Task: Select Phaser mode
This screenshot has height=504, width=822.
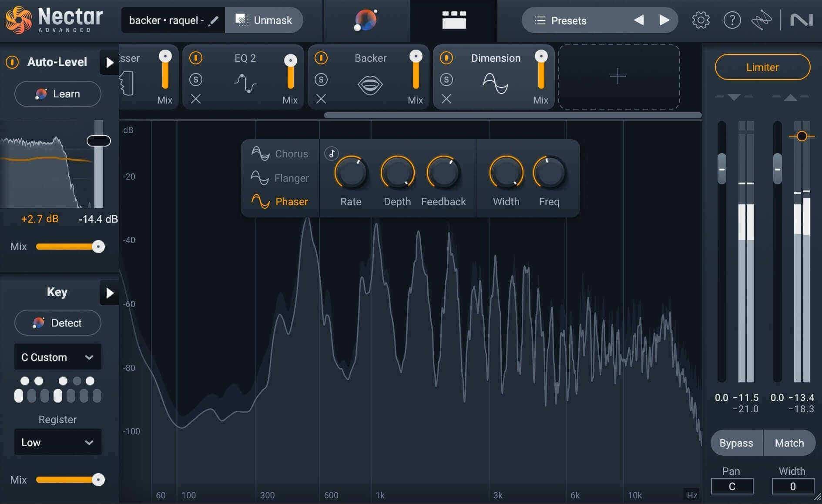Action: point(280,201)
